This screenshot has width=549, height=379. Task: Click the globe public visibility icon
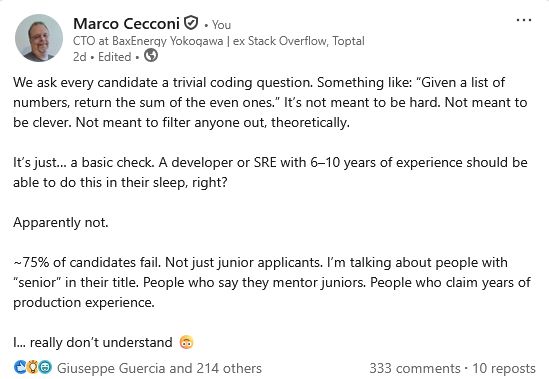click(x=151, y=55)
